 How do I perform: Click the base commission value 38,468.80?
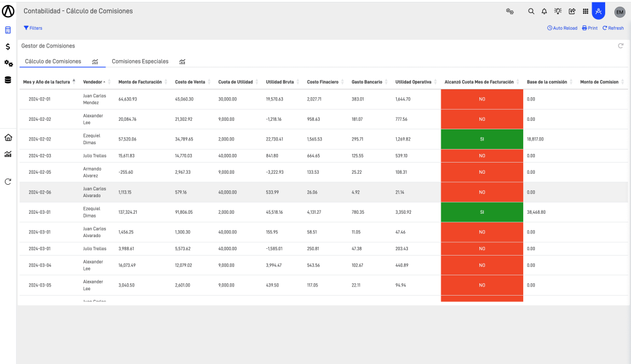[537, 212]
